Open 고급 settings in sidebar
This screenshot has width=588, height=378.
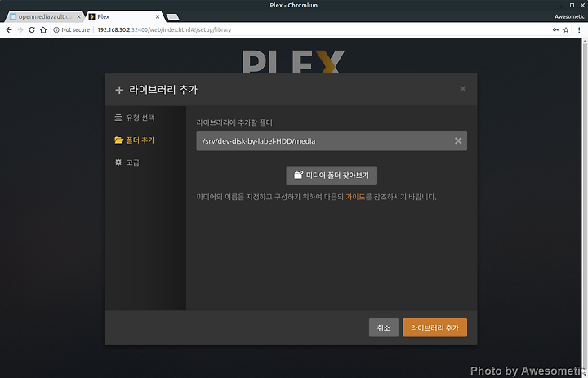(x=127, y=162)
